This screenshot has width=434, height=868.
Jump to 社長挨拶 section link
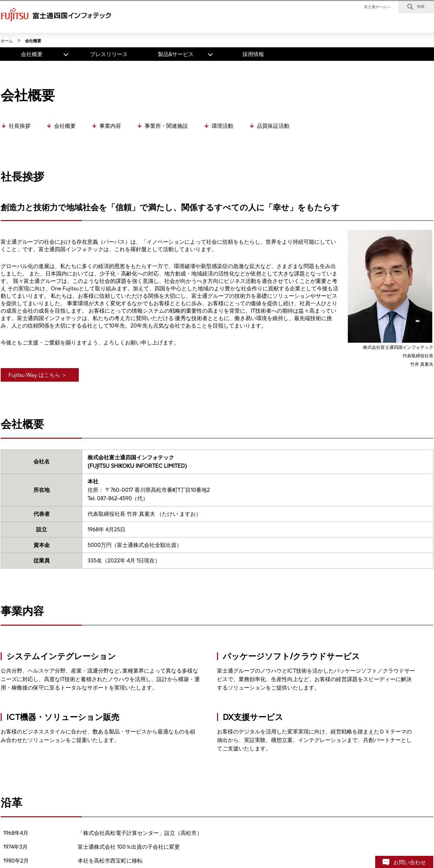[x=20, y=126]
